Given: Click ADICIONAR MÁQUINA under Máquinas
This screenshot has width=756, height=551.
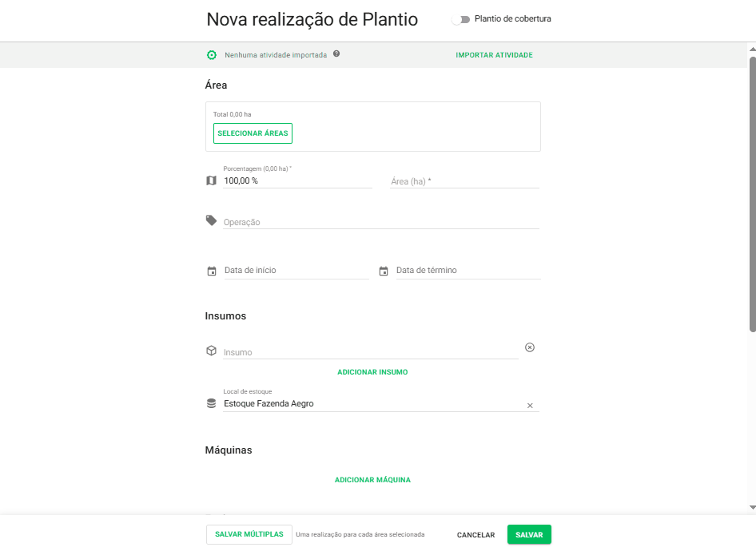Looking at the screenshot, I should click(372, 479).
